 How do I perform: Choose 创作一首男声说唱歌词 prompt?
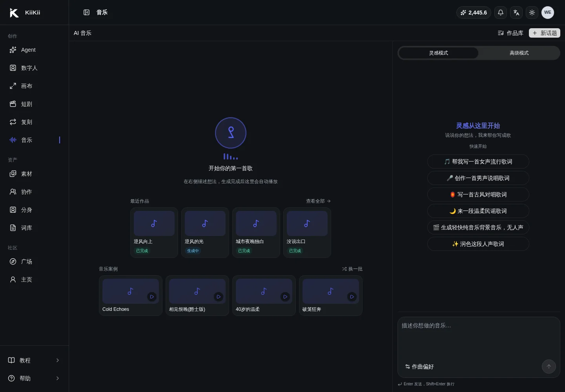478,178
